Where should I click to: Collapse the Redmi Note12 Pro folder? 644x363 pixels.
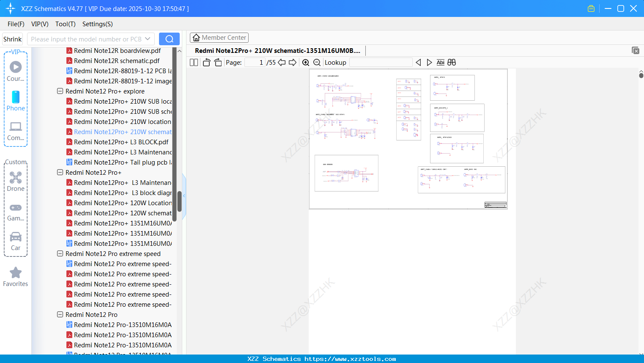click(60, 315)
